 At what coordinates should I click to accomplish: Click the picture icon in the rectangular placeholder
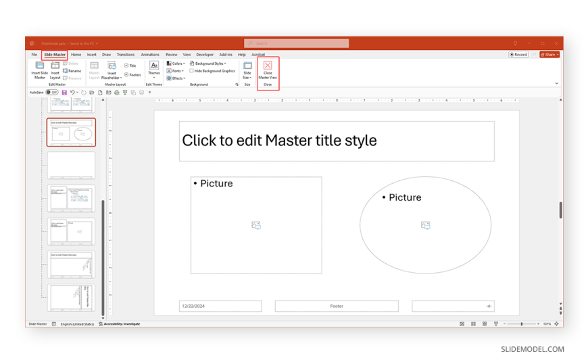pyautogui.click(x=256, y=226)
